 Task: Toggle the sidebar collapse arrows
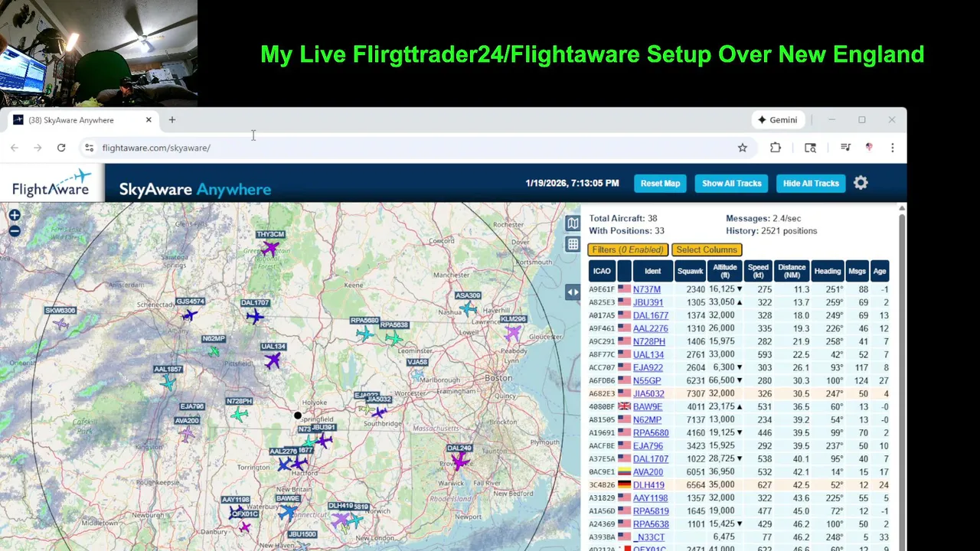[x=573, y=292]
